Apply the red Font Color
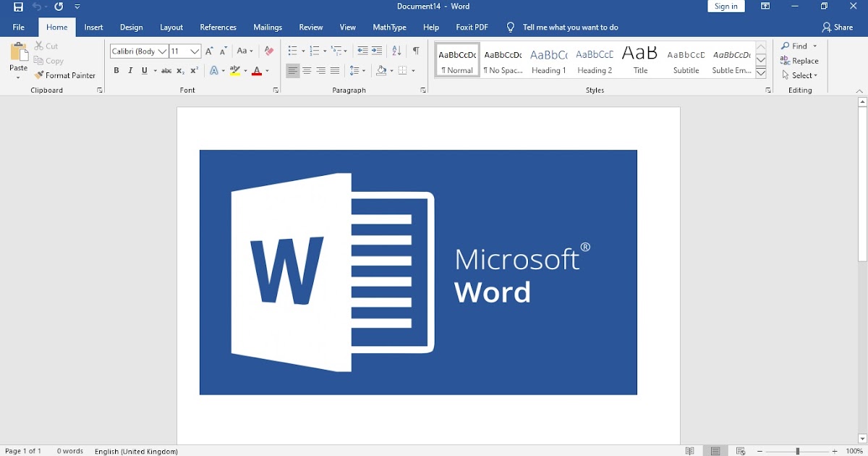This screenshot has height=456, width=868. click(x=257, y=71)
